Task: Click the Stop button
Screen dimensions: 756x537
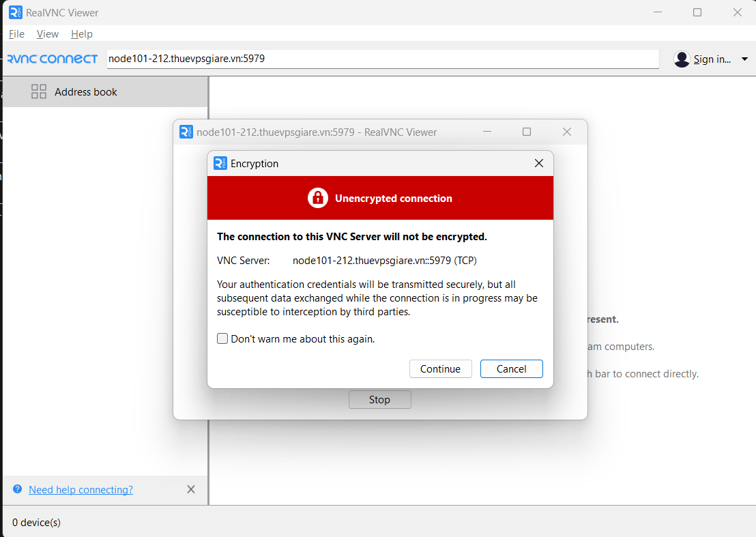Action: point(380,400)
